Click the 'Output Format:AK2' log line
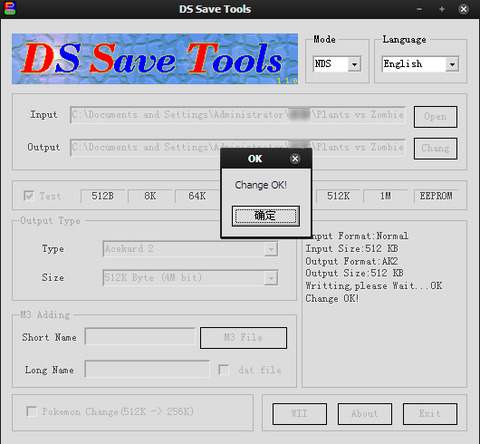 [352, 261]
